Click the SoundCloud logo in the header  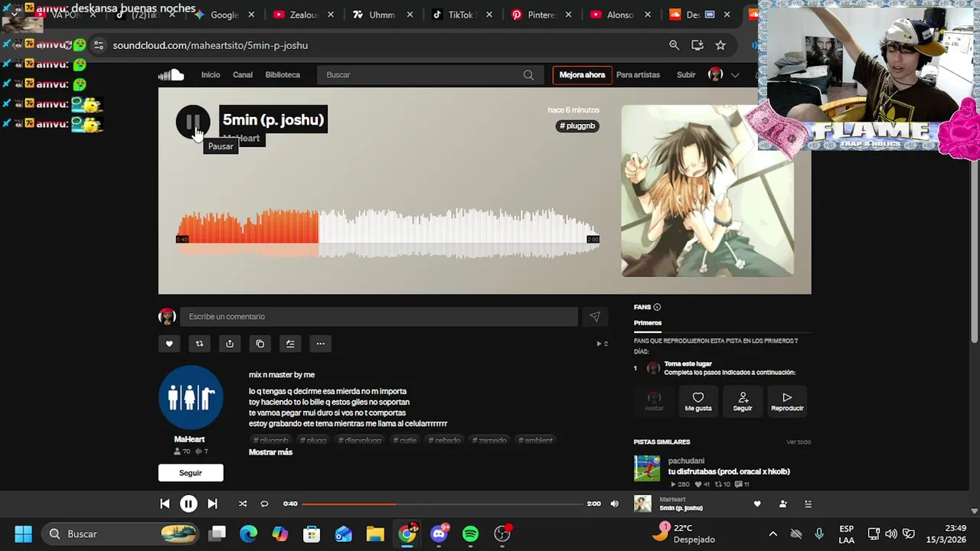pyautogui.click(x=171, y=75)
